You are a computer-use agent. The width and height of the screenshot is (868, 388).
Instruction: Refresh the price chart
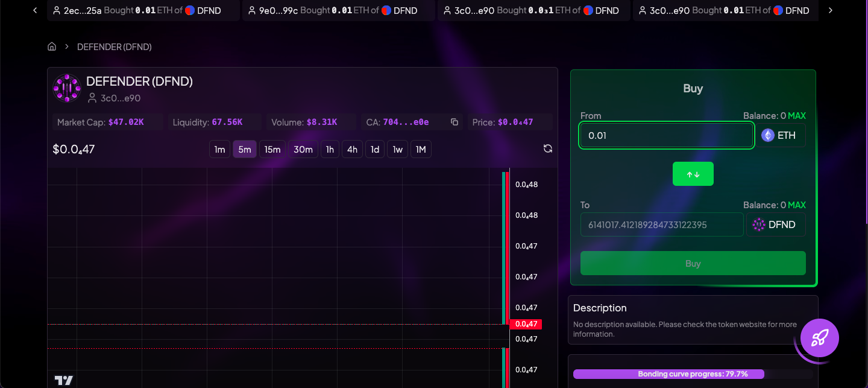click(x=547, y=148)
